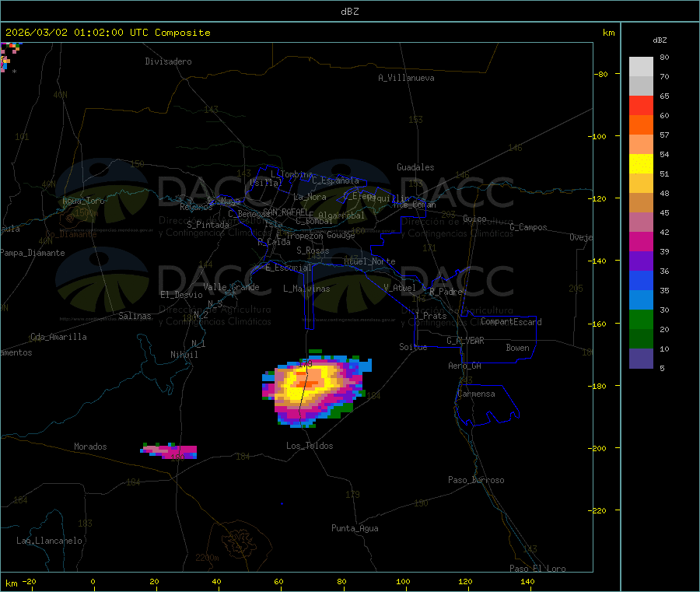Click the Paso_El_Loro location label

point(538,569)
